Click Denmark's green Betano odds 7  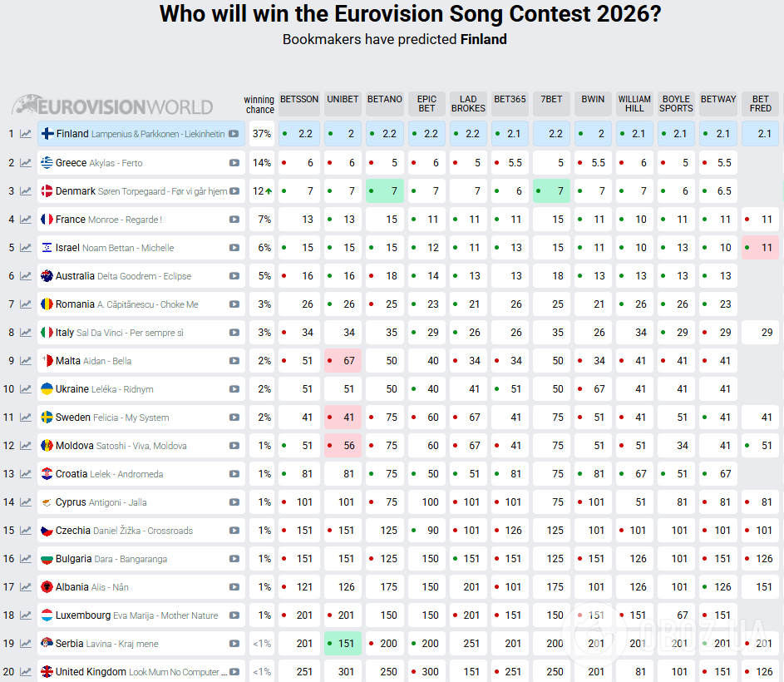(384, 191)
